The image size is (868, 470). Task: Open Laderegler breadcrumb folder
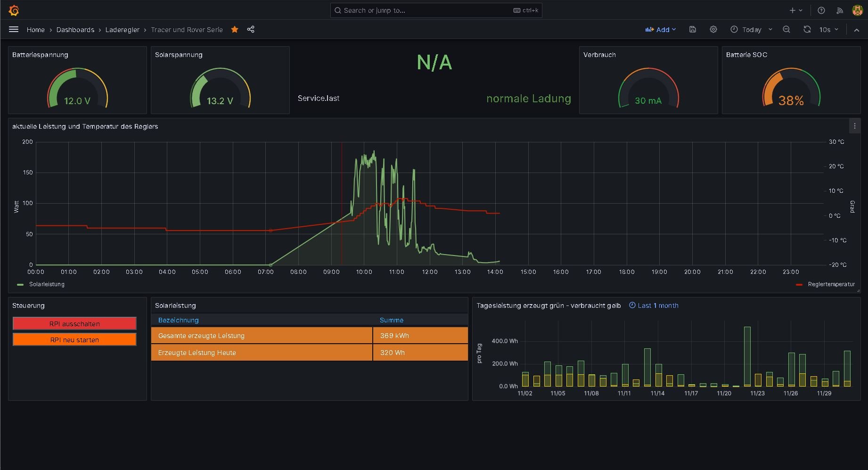[122, 30]
